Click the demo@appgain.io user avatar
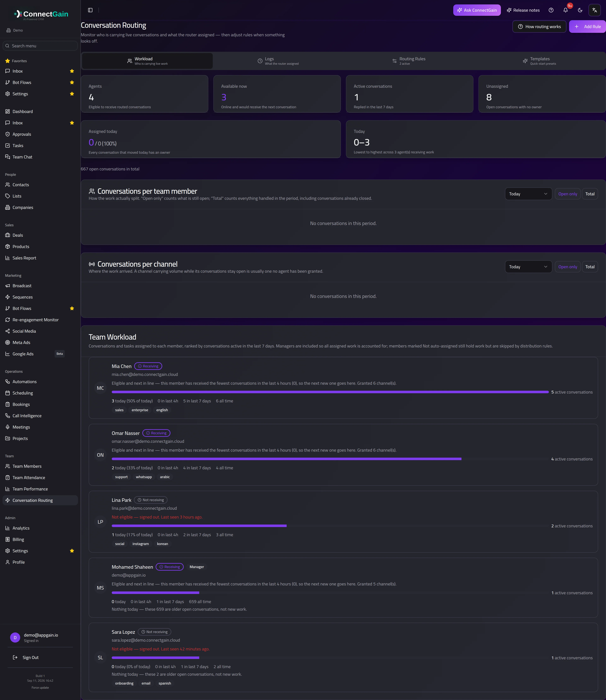606x700 pixels. click(x=15, y=638)
